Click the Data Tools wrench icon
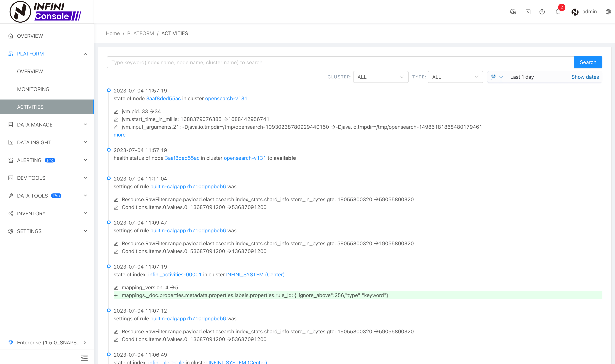This screenshot has width=615, height=364. coord(11,196)
